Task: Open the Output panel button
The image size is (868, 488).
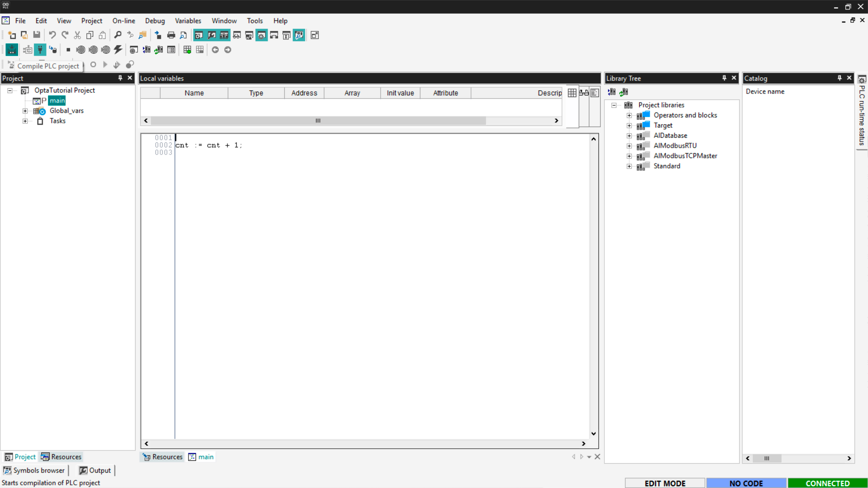Action: 95,470
